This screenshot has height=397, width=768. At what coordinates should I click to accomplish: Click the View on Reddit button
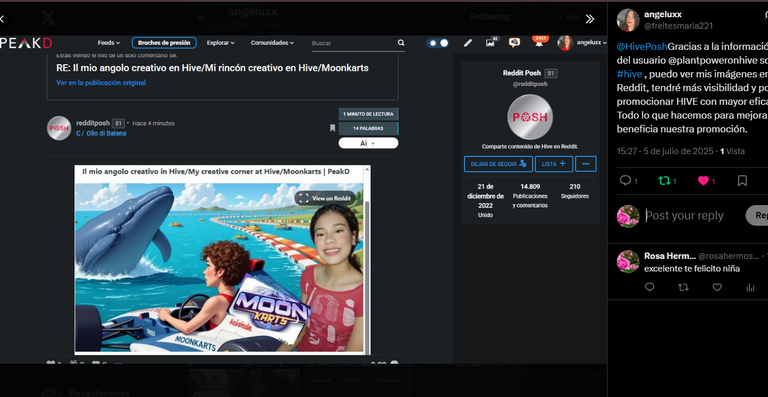[x=325, y=198]
